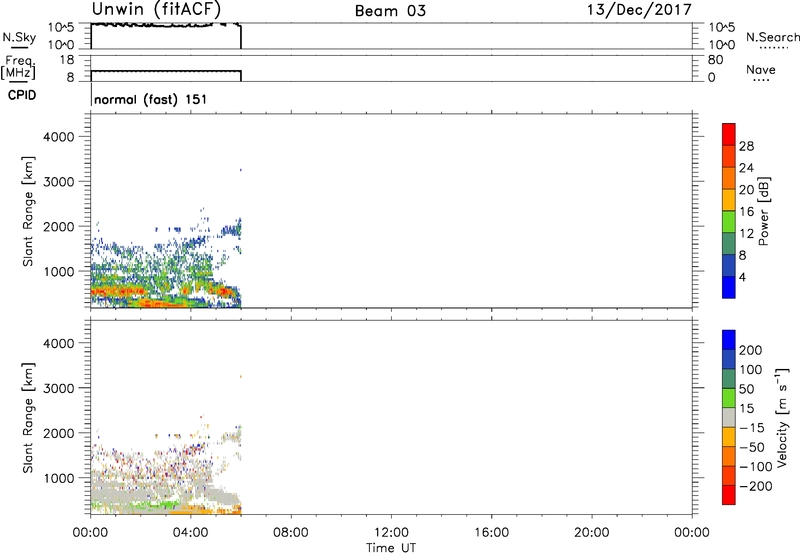Click the '4000' tick of the power panel

[59, 137]
